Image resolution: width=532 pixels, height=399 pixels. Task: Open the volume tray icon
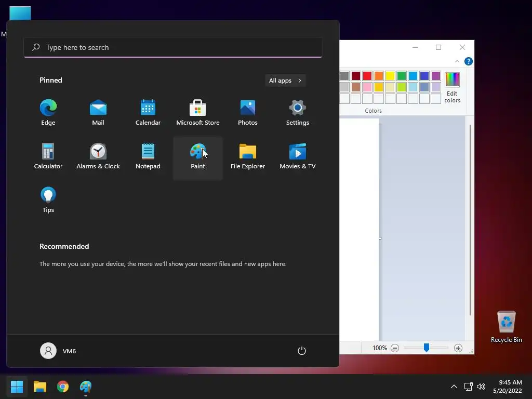[481, 387]
